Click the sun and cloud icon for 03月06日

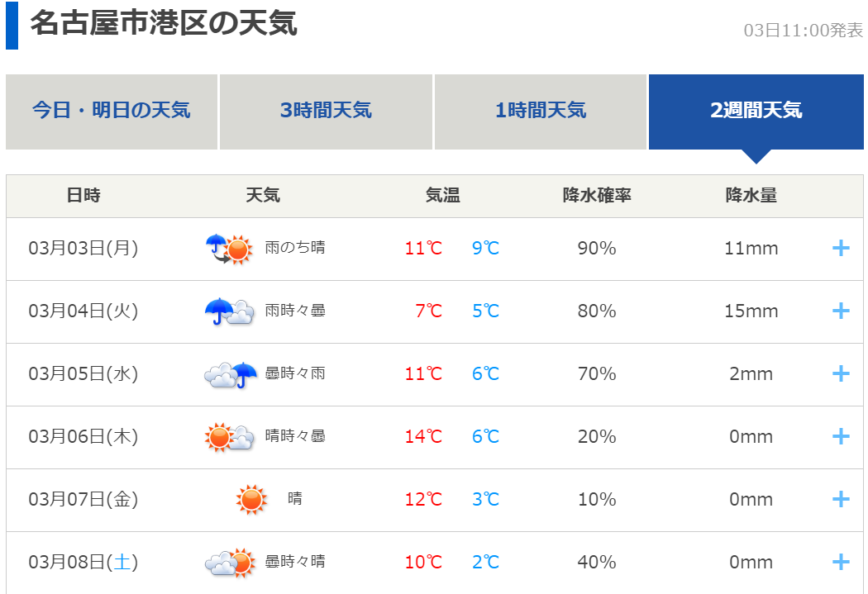(x=229, y=436)
